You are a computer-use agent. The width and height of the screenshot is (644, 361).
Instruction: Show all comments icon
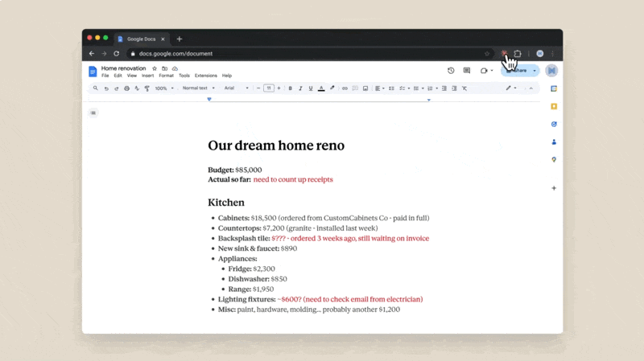click(x=467, y=71)
